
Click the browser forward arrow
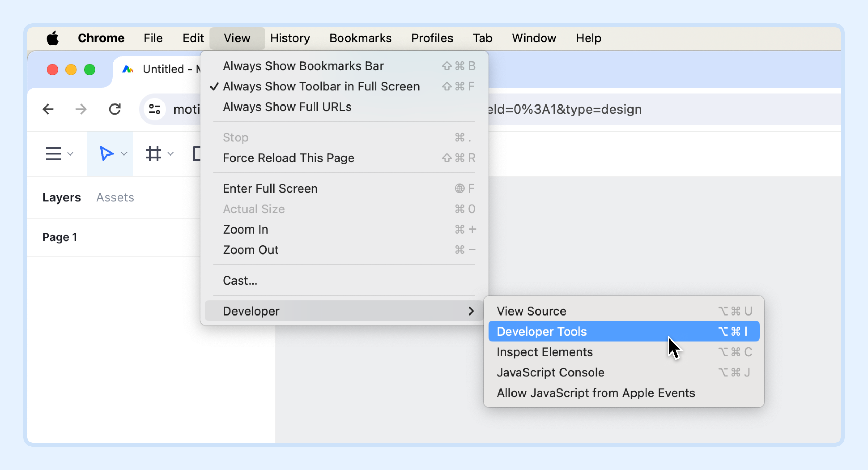(x=81, y=109)
